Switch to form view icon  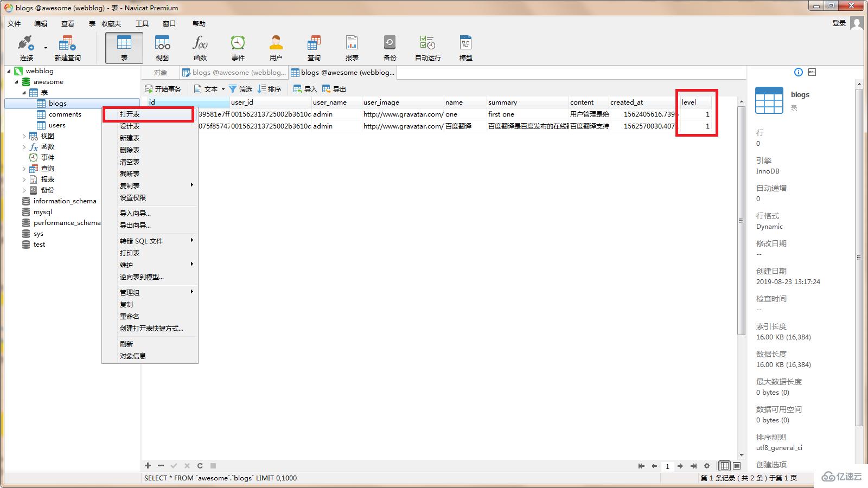736,466
